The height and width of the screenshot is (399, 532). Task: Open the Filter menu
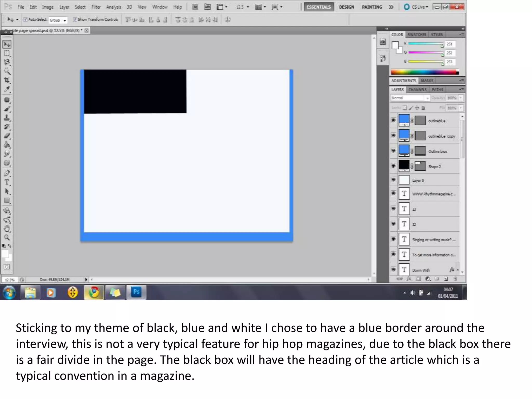coord(96,7)
